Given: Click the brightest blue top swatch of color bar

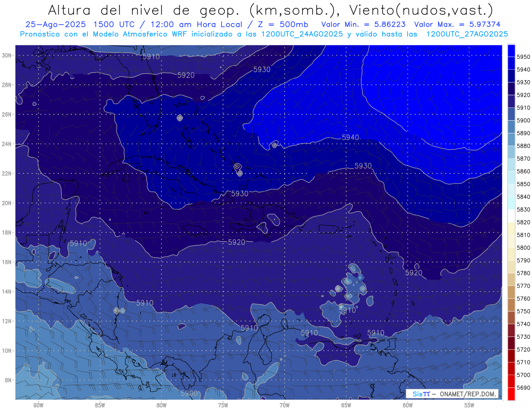Looking at the screenshot, I should pyautogui.click(x=511, y=50).
